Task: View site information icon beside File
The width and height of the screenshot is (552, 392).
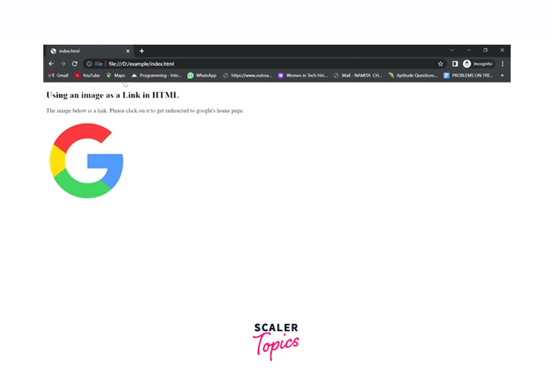Action: (89, 64)
